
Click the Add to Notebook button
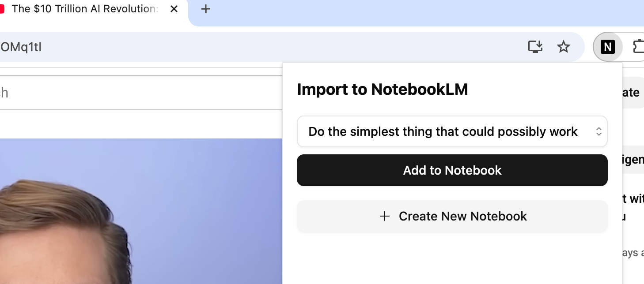tap(452, 170)
